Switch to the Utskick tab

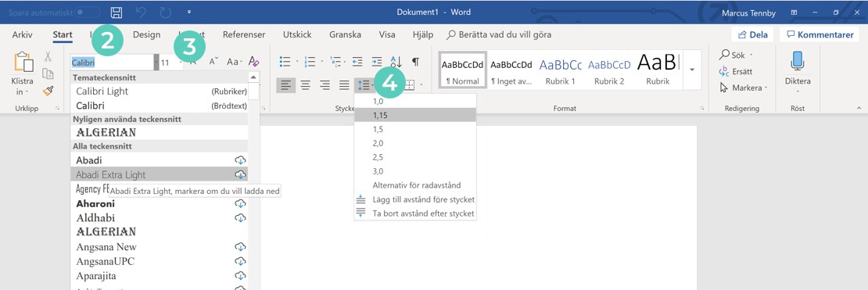pyautogui.click(x=297, y=34)
